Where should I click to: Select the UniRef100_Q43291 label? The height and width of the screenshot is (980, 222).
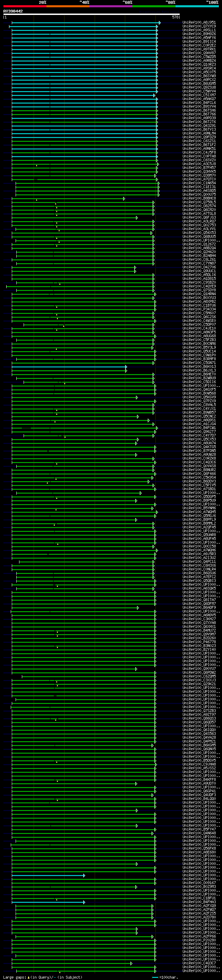coord(199,125)
